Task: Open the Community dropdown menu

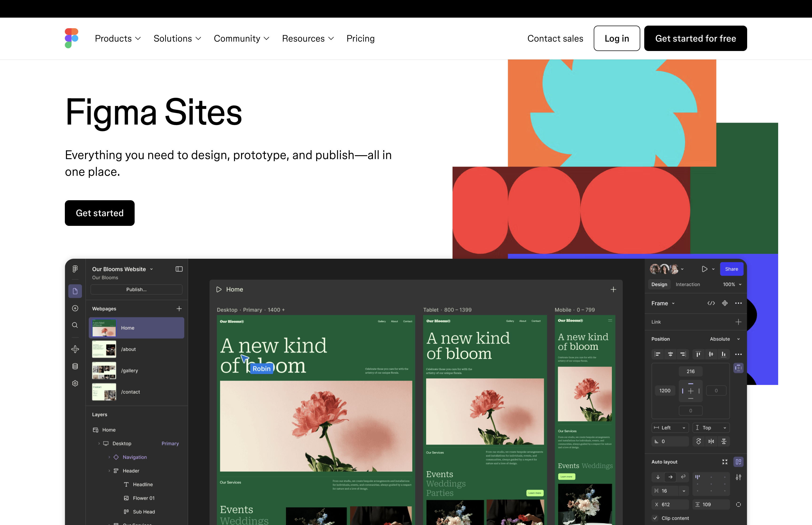Action: [242, 39]
